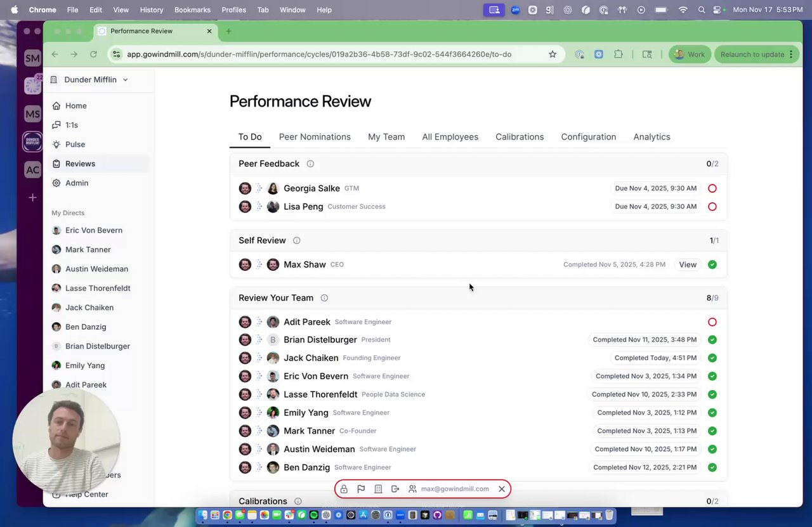Screen dimensions: 812x527
Task: Click the sign-out arrow icon in bottom toolbar
Action: click(395, 489)
